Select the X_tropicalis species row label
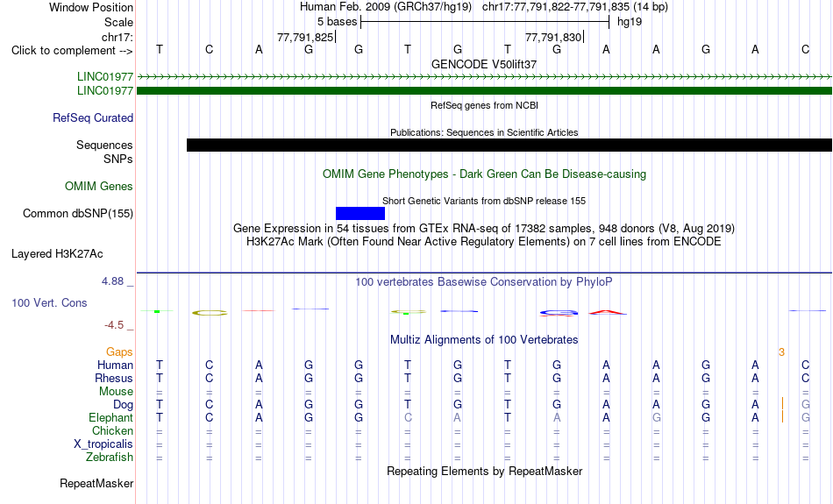833x504 pixels. click(103, 444)
